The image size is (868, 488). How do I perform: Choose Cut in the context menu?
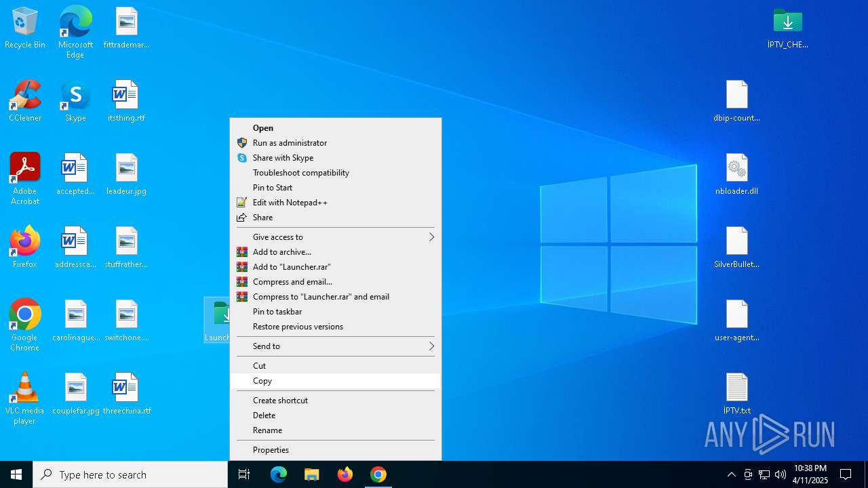tap(336, 366)
